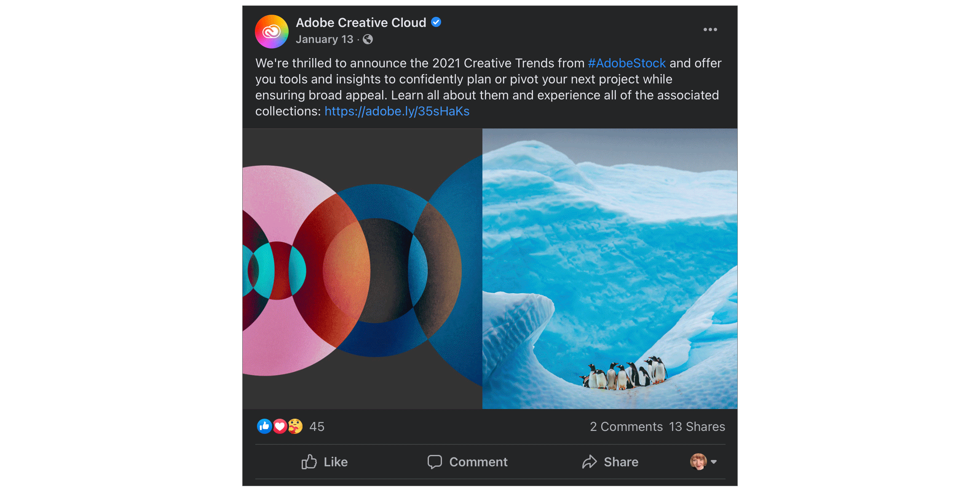Open the three-dots post options menu
The height and width of the screenshot is (492, 980).
[x=710, y=29]
